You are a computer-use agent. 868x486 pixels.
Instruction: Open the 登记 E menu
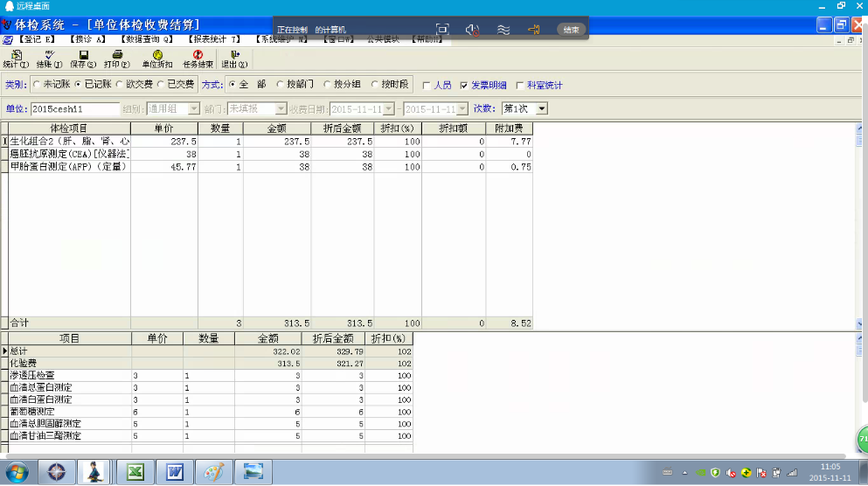click(37, 39)
